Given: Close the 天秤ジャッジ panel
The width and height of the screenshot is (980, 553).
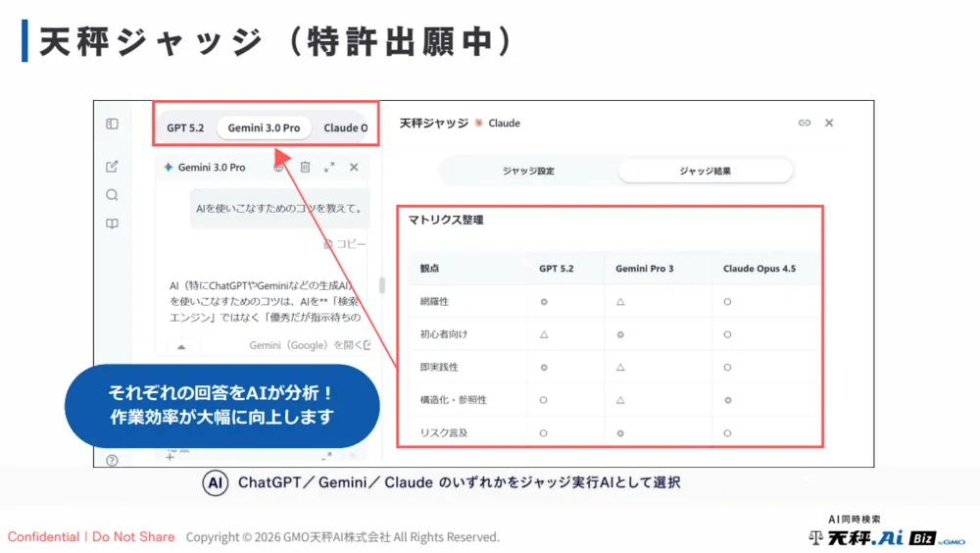Looking at the screenshot, I should coord(829,123).
